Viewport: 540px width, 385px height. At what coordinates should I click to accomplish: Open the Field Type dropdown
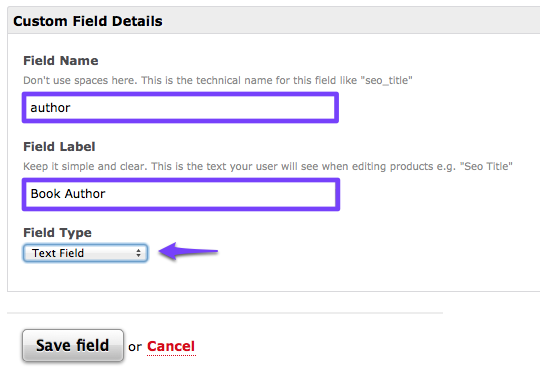tap(85, 253)
